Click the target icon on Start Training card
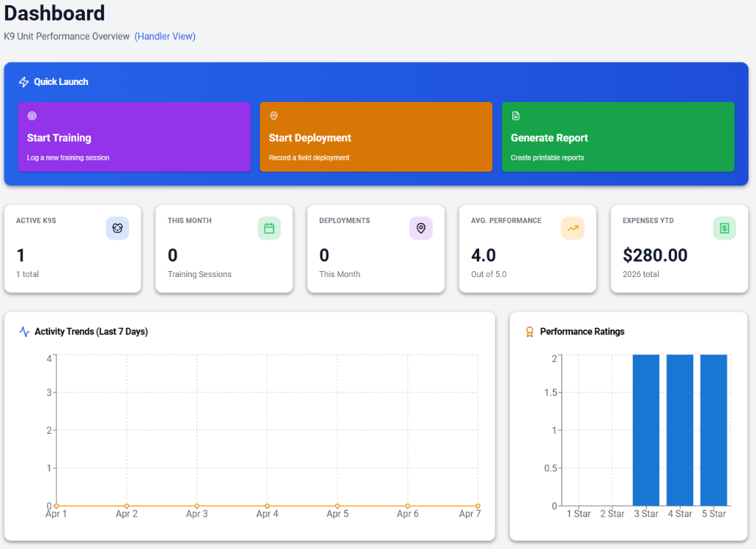 click(x=32, y=116)
